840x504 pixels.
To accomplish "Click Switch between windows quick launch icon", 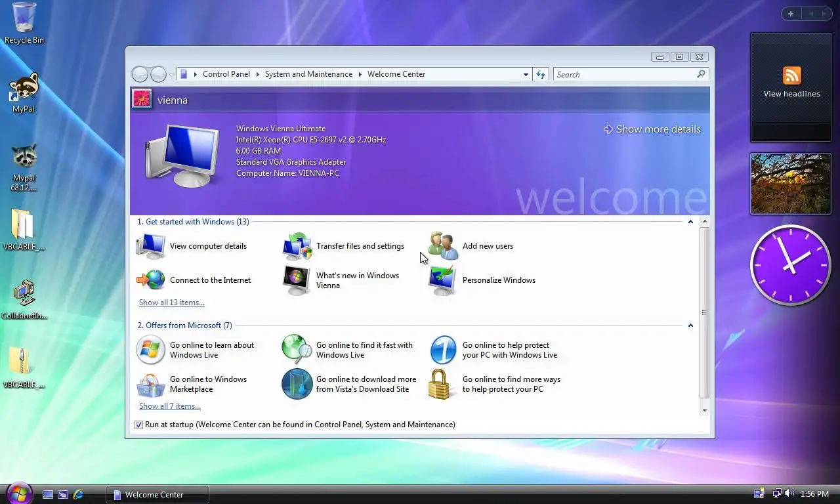I will click(63, 494).
